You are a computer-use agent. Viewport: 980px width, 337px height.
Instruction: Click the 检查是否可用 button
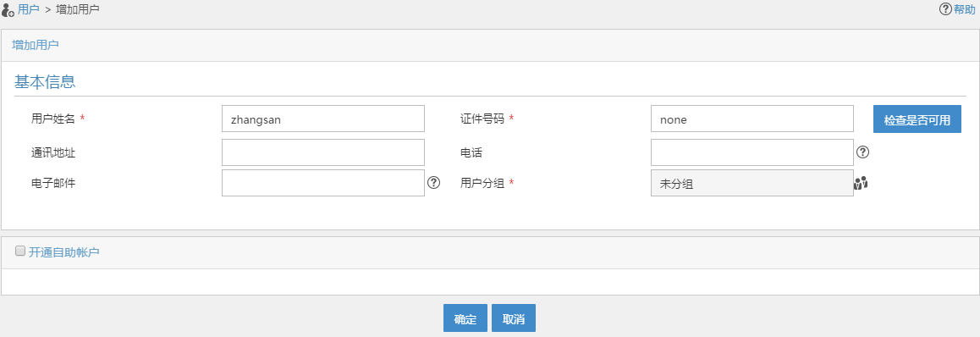pos(917,119)
